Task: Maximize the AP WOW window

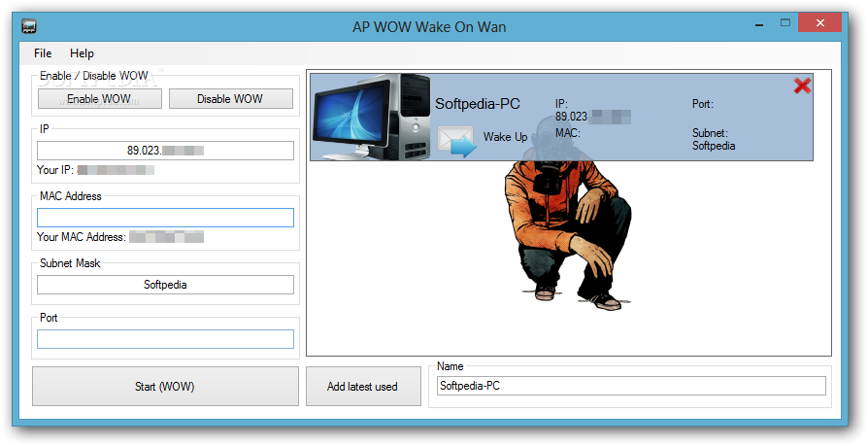Action: [x=785, y=22]
